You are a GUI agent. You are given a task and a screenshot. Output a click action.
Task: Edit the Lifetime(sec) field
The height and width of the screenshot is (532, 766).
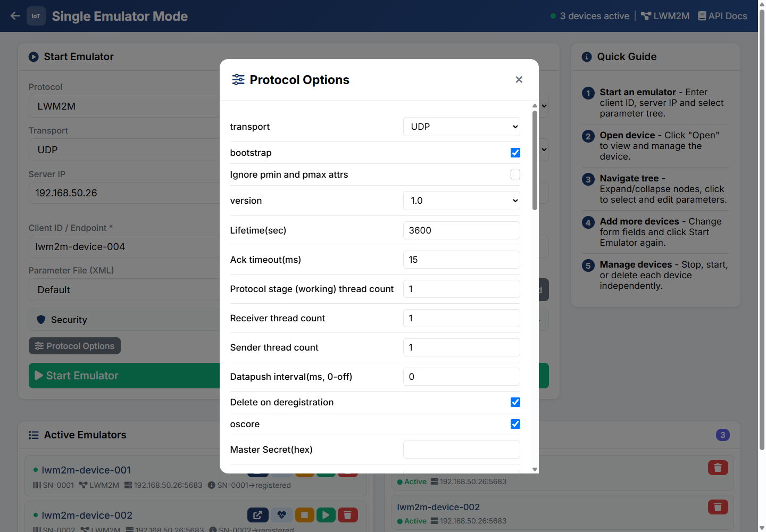pos(462,230)
